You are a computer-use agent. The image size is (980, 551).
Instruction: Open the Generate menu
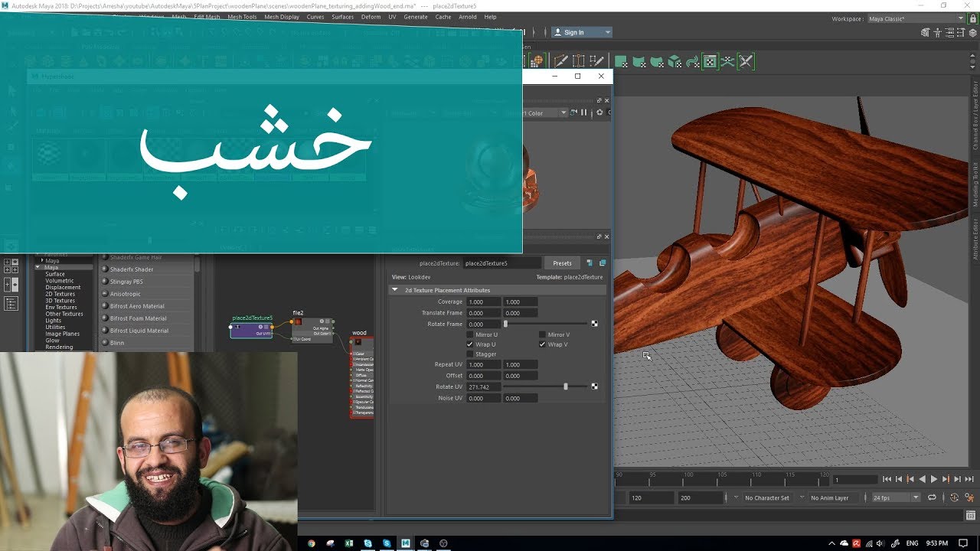click(x=416, y=17)
